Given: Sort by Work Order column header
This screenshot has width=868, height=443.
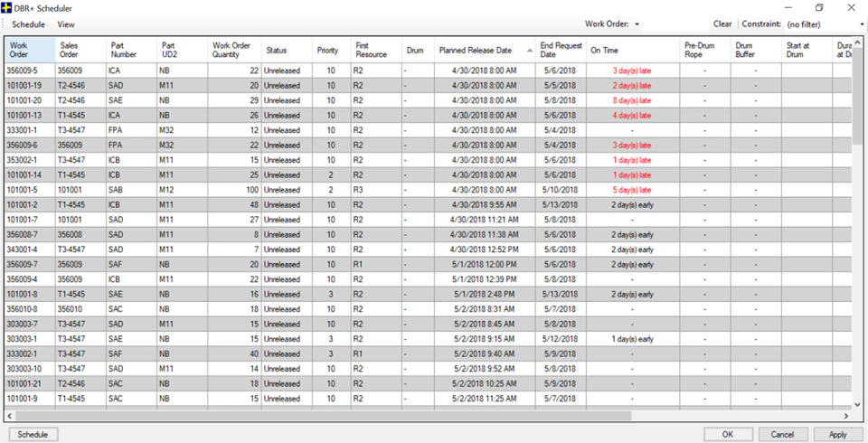Looking at the screenshot, I should point(30,50).
